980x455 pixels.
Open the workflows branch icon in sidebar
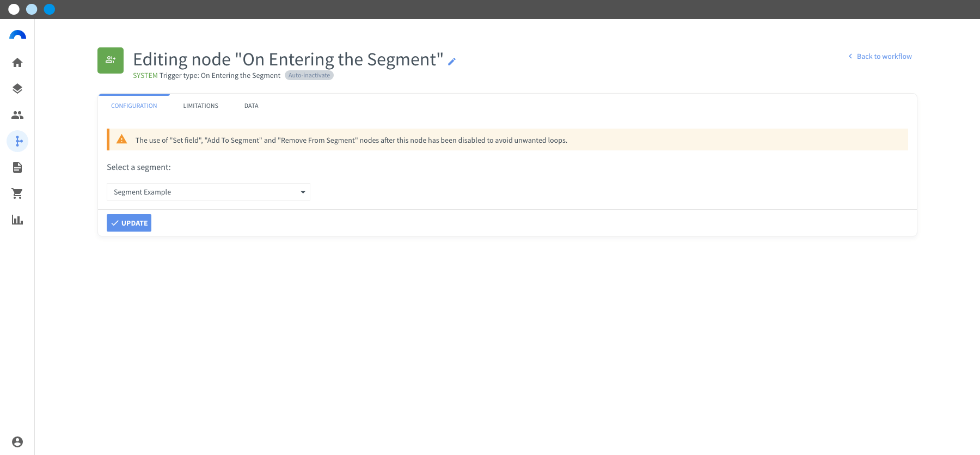pyautogui.click(x=17, y=141)
